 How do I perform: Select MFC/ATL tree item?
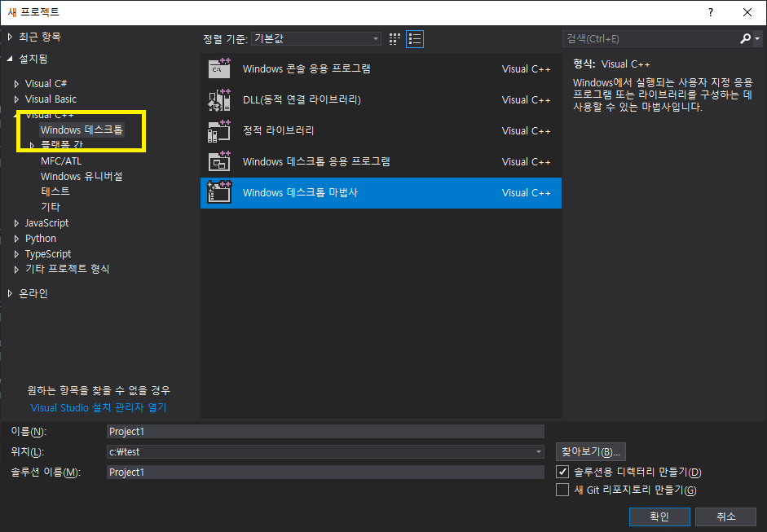(x=61, y=160)
